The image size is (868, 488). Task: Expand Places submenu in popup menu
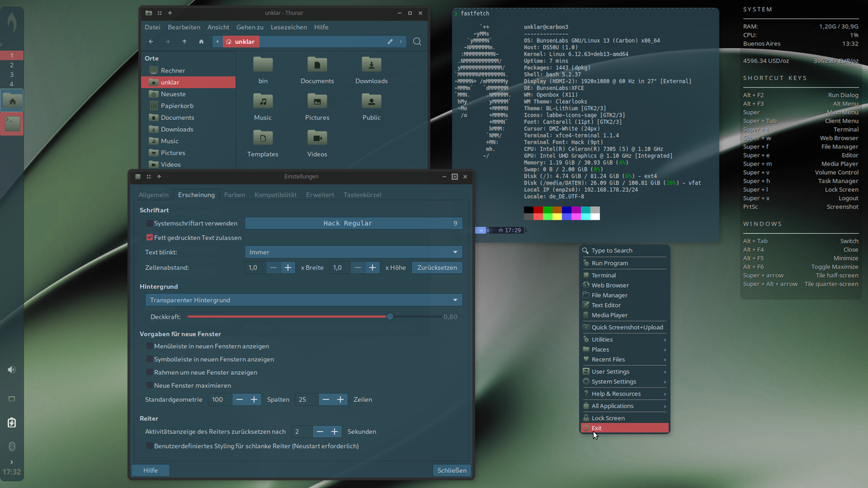click(x=625, y=350)
